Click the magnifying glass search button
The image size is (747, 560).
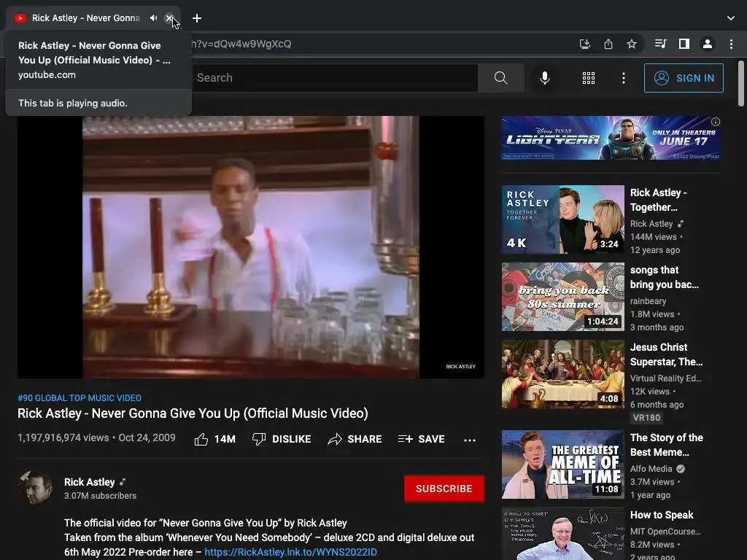[500, 77]
